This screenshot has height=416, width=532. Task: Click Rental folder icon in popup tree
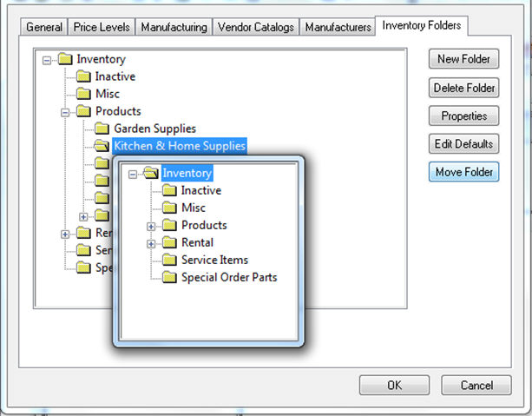pyautogui.click(x=168, y=243)
